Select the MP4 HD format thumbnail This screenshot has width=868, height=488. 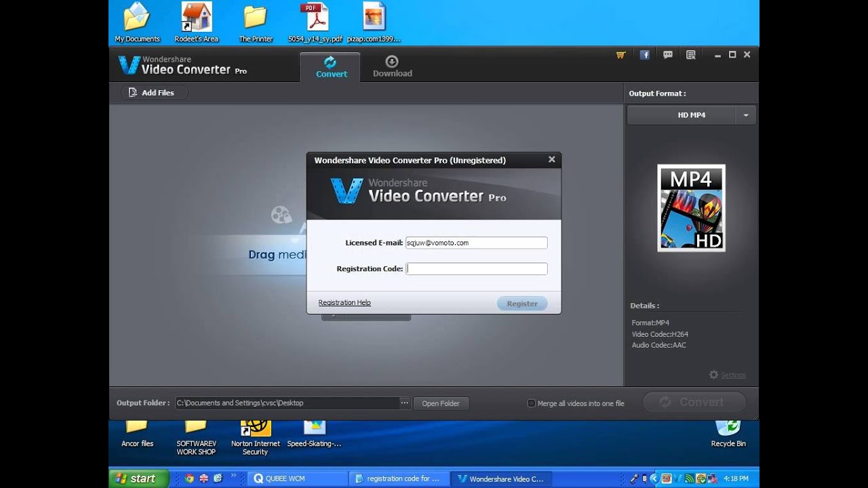(x=691, y=208)
